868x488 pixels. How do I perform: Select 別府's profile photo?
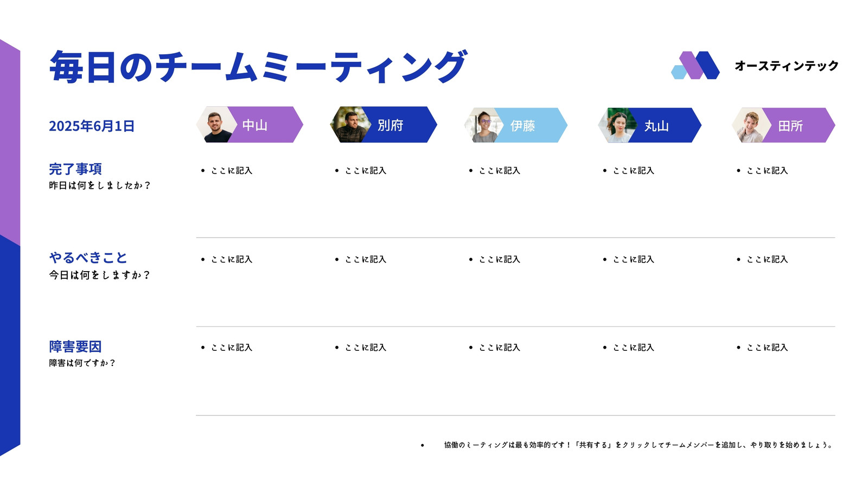click(x=350, y=125)
